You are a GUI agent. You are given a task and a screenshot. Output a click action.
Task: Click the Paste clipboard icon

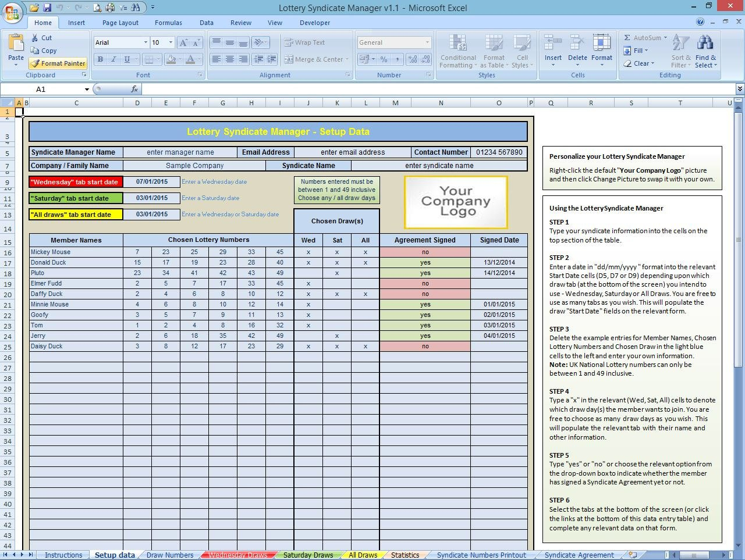coord(16,44)
